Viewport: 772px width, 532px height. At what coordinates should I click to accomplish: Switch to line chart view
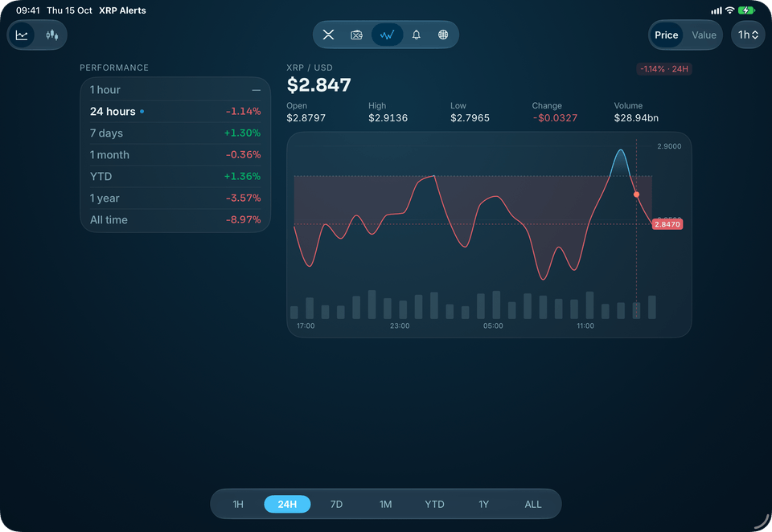[x=22, y=35]
